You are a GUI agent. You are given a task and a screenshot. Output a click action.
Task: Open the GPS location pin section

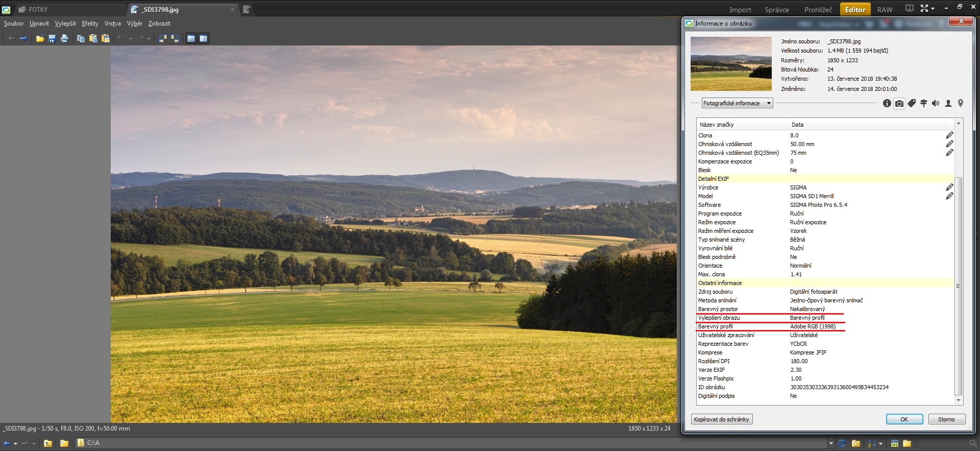[961, 103]
